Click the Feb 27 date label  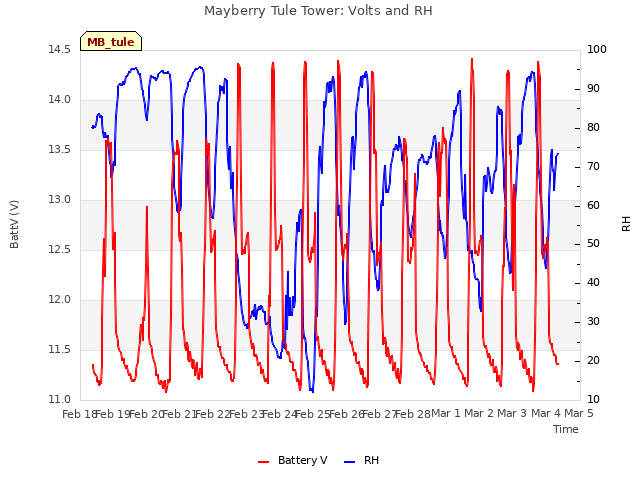point(379,414)
